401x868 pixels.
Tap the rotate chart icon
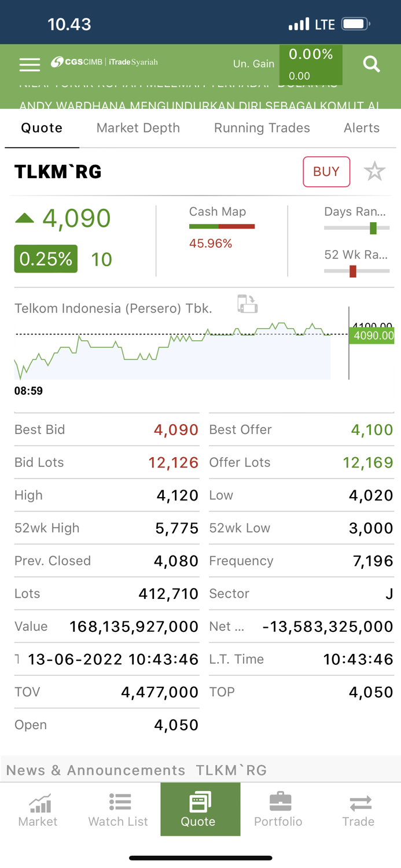click(247, 303)
